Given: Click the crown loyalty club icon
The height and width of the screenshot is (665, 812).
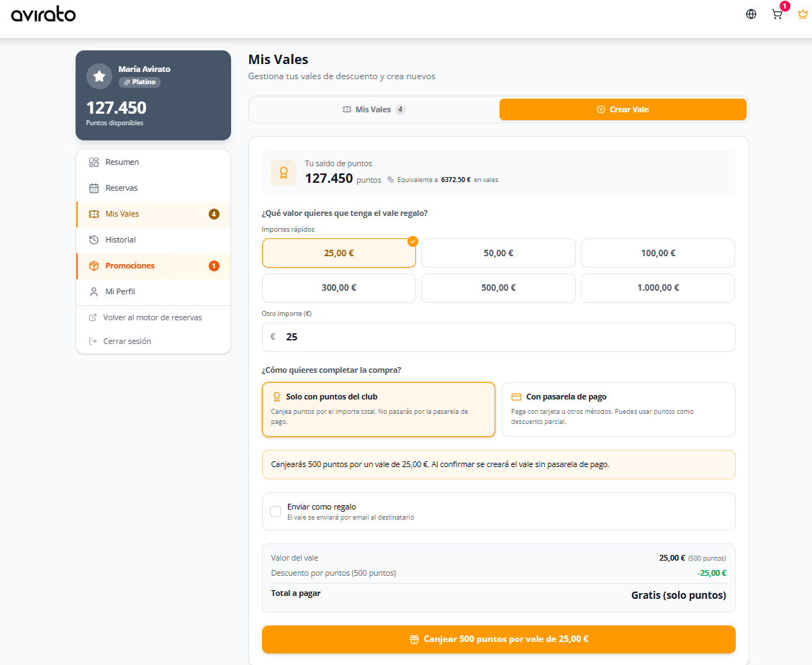Looking at the screenshot, I should (x=803, y=14).
